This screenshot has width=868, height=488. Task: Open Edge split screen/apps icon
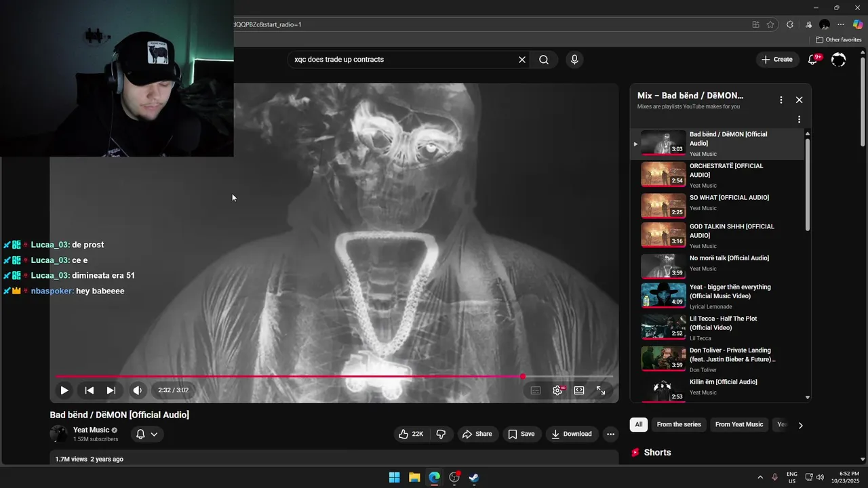click(755, 24)
